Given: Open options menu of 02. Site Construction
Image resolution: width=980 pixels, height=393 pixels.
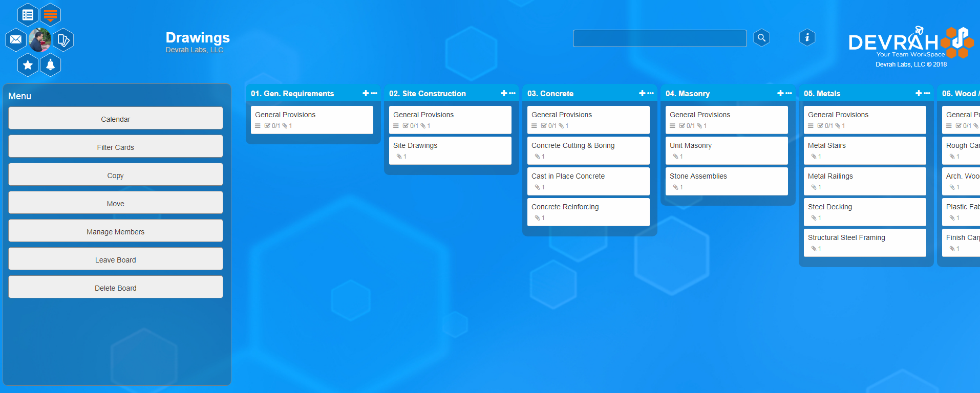Looking at the screenshot, I should click(x=512, y=93).
